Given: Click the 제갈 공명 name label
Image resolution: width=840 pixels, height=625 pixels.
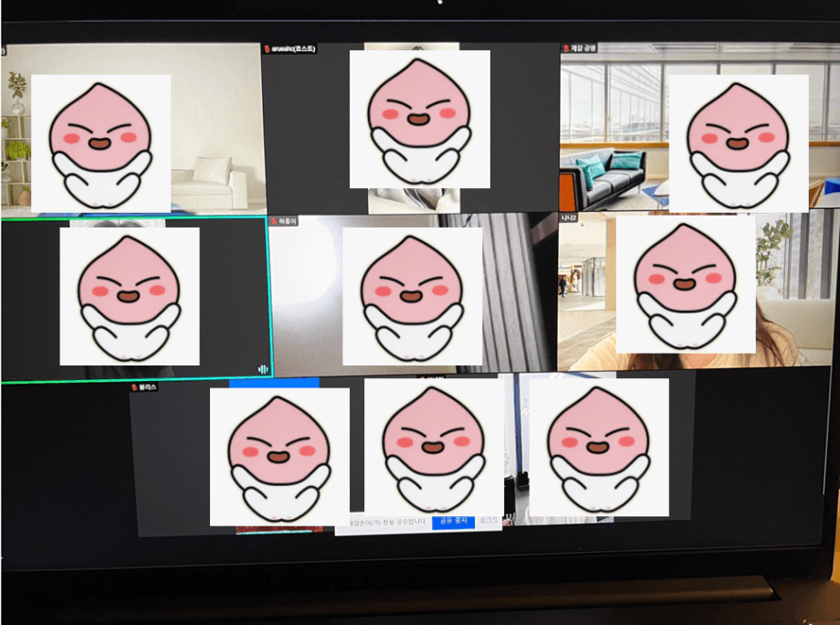Looking at the screenshot, I should tap(583, 48).
